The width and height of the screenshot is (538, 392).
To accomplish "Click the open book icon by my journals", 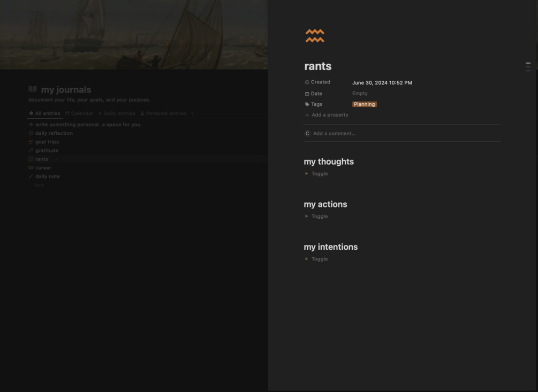I will point(33,89).
